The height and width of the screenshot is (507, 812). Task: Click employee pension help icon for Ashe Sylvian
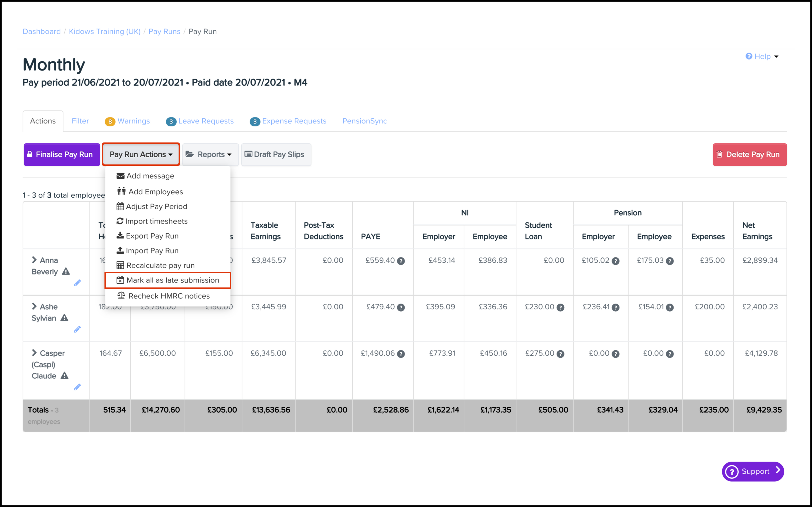coord(670,308)
